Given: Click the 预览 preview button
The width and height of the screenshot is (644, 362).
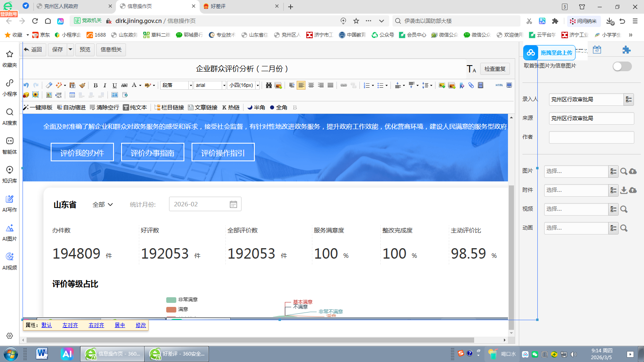Looking at the screenshot, I should point(85,49).
